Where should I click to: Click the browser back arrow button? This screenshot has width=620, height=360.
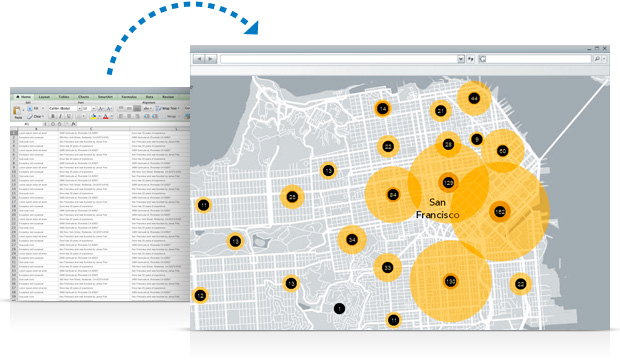pyautogui.click(x=199, y=59)
